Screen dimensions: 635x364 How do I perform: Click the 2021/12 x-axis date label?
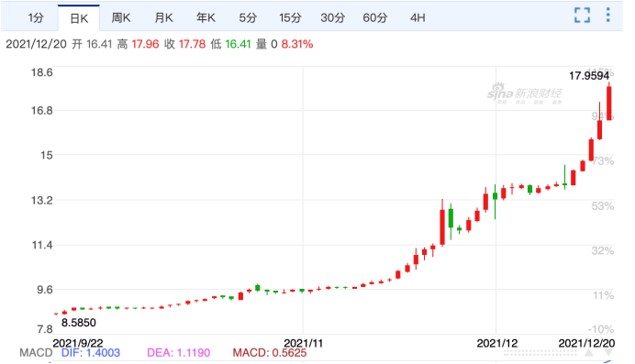tap(497, 343)
